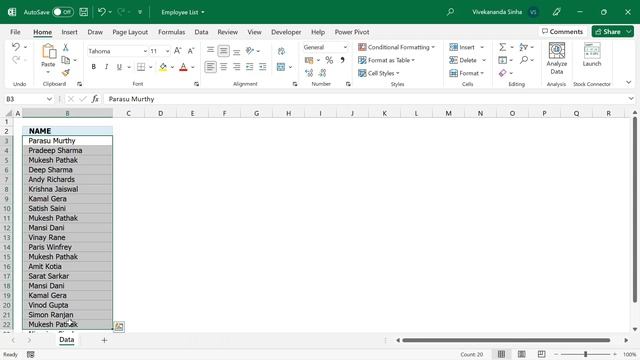Toggle Underline formatting

tap(119, 67)
